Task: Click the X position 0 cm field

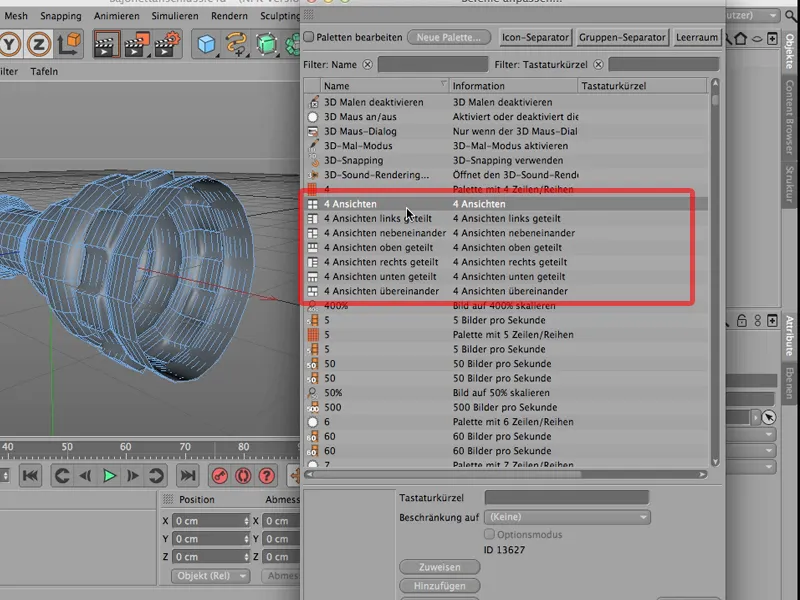Action: pyautogui.click(x=210, y=521)
